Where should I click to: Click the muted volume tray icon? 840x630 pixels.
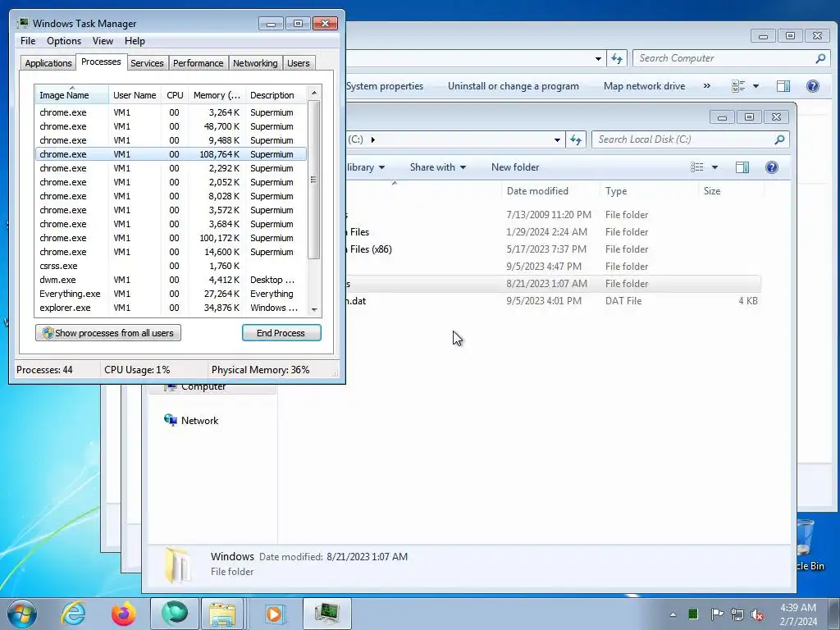point(757,614)
